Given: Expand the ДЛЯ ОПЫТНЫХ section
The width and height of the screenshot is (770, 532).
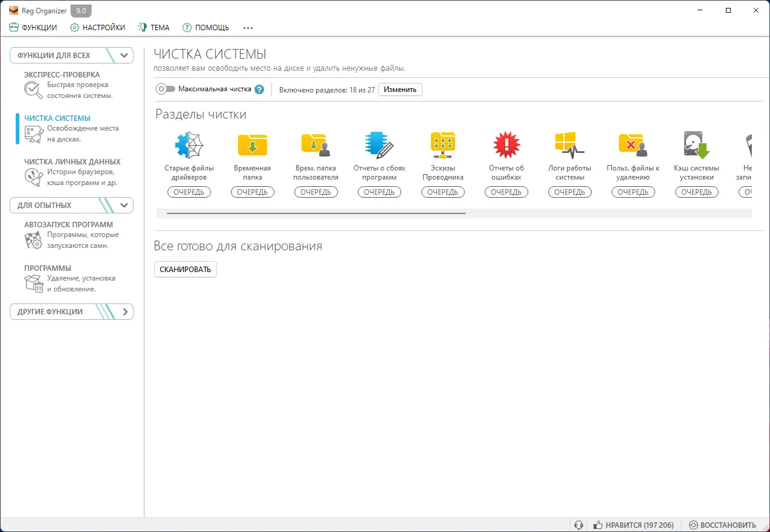Looking at the screenshot, I should click(x=124, y=205).
